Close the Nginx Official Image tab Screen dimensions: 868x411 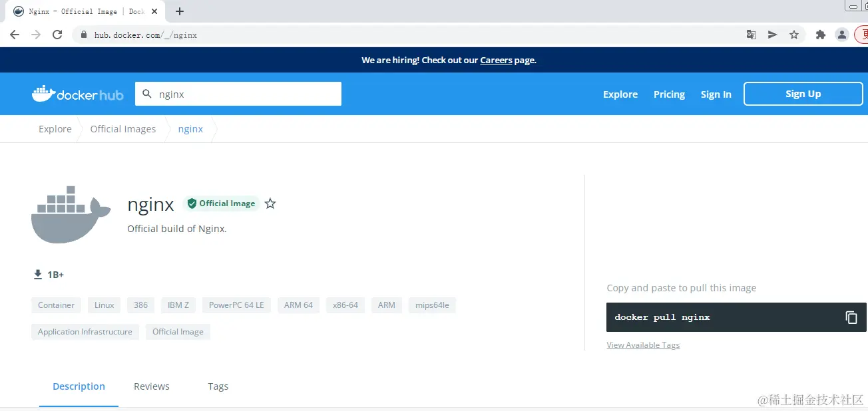(x=156, y=11)
